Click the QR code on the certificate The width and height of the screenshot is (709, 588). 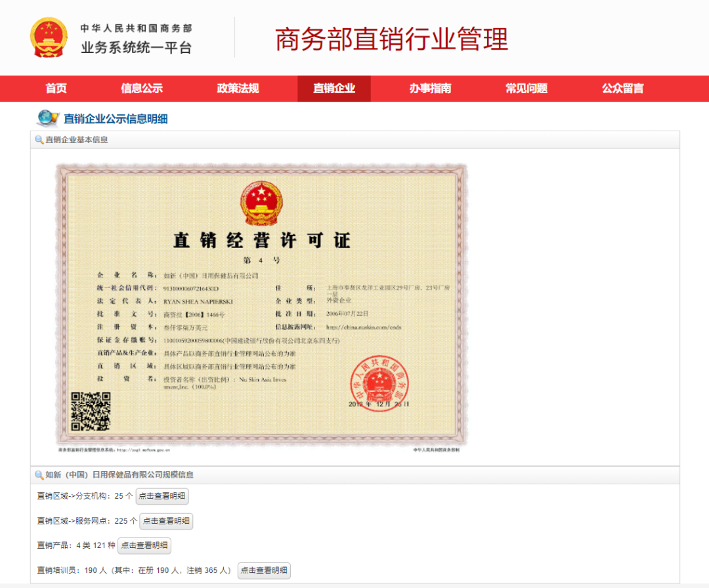(x=91, y=411)
